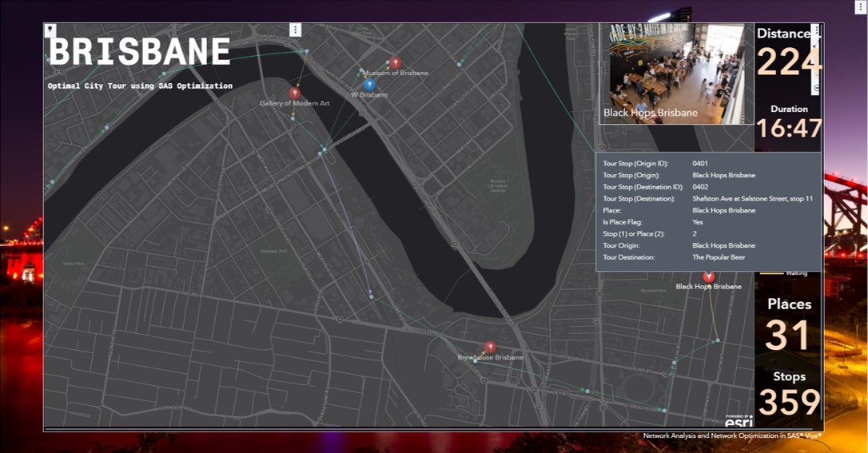Click the Gallery of Modern Art pin
The height and width of the screenshot is (453, 868).
[294, 93]
